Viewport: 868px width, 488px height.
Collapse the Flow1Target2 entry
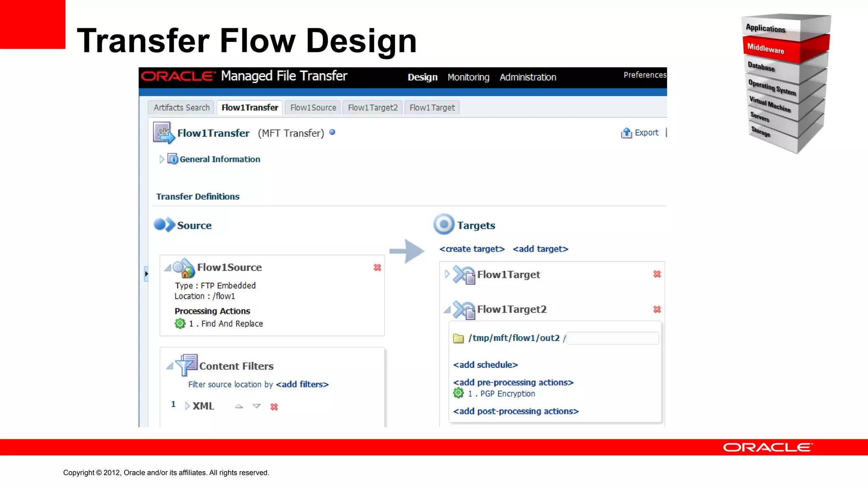click(x=447, y=310)
